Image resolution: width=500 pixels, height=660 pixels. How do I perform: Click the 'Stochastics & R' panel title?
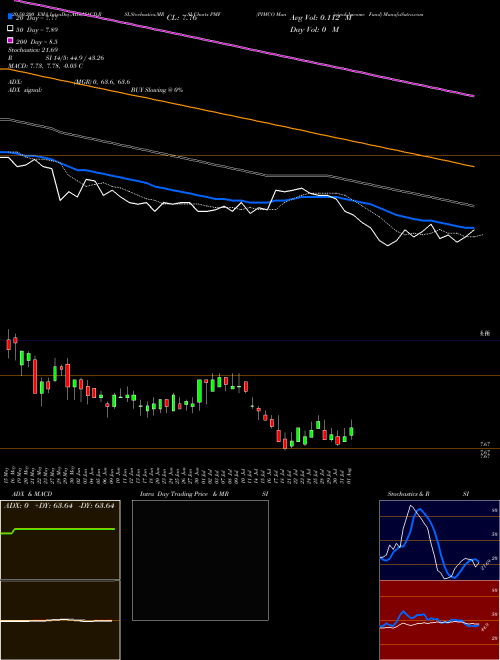coord(409,494)
